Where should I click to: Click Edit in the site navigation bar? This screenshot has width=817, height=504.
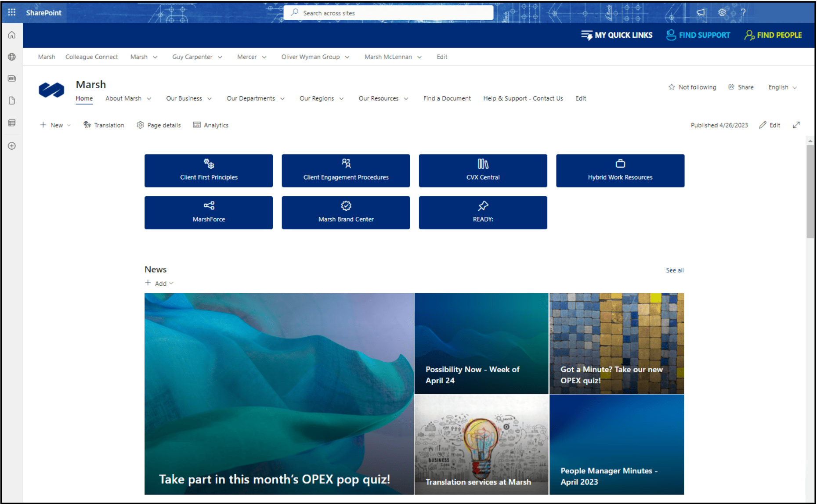[x=581, y=98]
